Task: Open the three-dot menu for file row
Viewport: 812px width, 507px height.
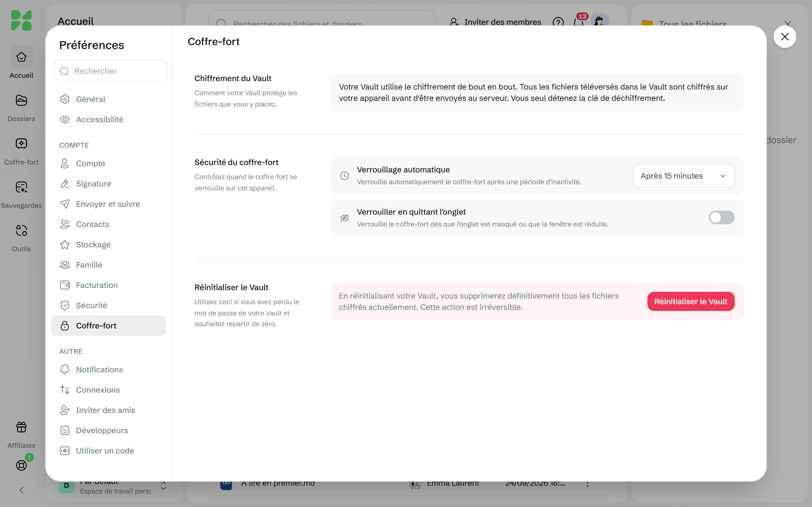Action: [587, 484]
